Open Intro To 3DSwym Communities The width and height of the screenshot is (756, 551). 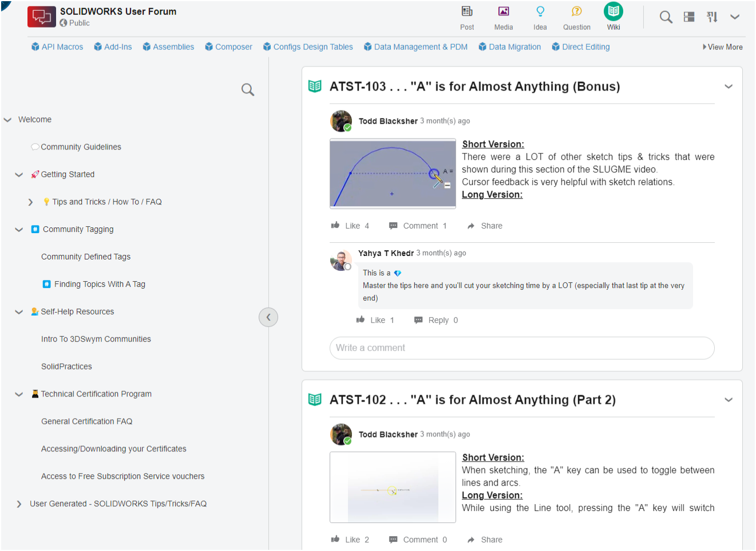(96, 340)
